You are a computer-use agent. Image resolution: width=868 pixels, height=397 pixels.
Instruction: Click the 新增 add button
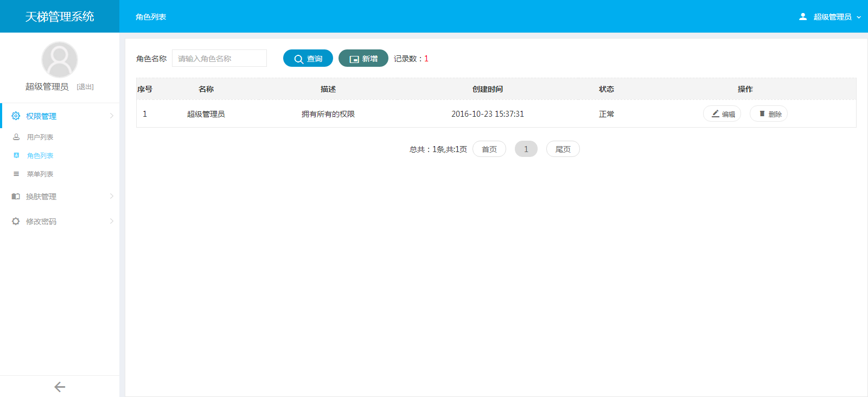point(363,58)
